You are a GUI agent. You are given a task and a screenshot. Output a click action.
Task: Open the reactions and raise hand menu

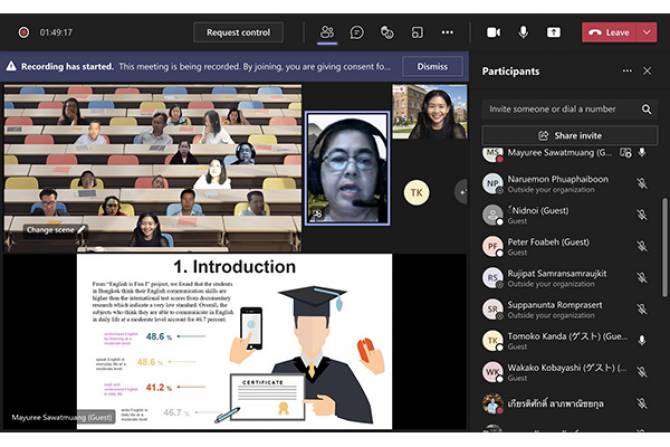tap(387, 32)
